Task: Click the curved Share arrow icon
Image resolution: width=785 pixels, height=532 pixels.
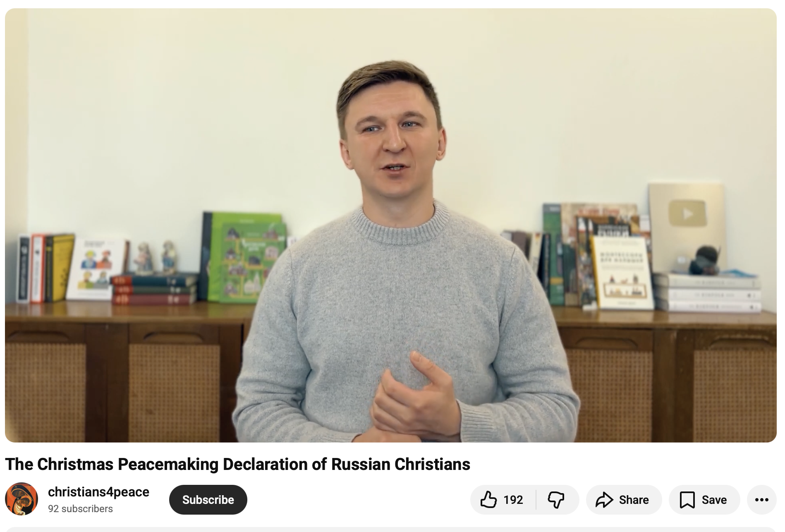Action: pos(604,500)
